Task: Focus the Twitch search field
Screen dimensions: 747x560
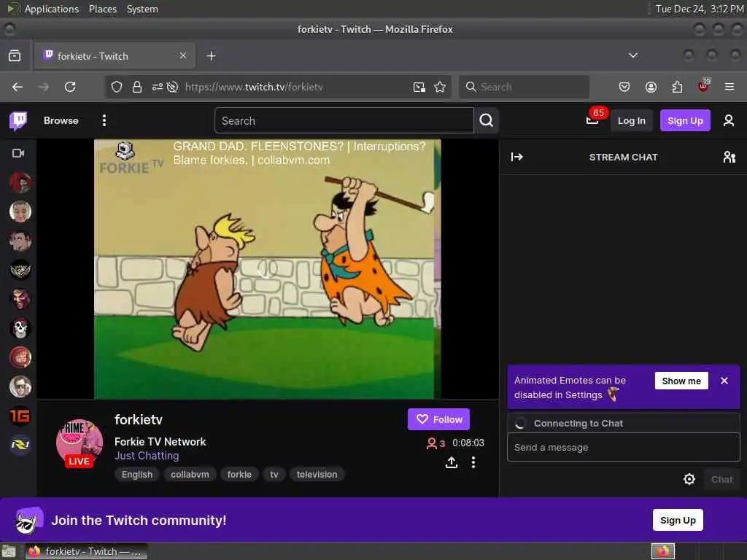Action: [344, 121]
